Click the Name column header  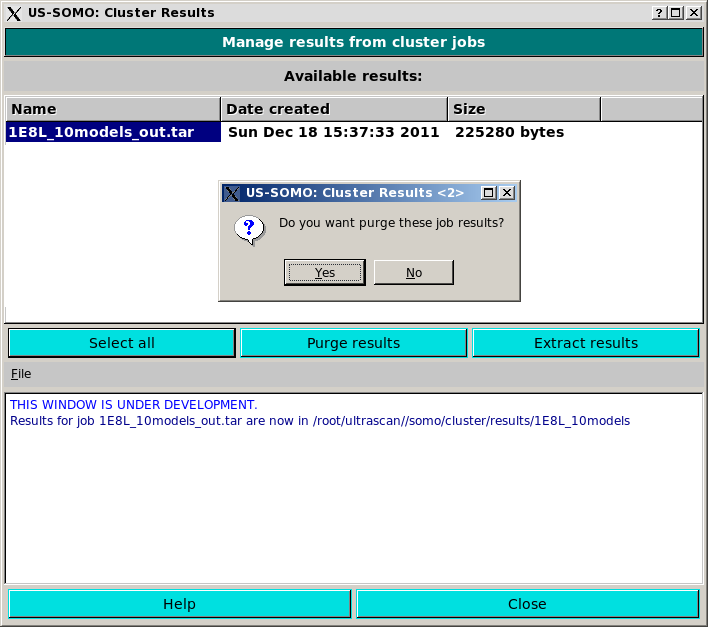(113, 109)
